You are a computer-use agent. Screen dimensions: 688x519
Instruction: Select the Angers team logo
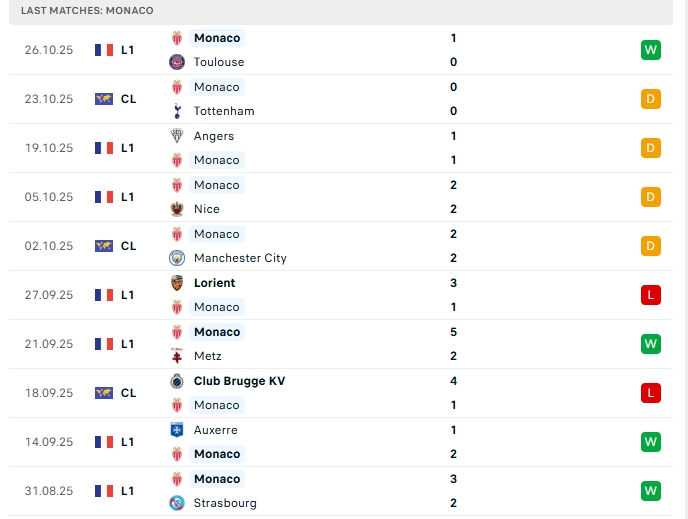177,136
